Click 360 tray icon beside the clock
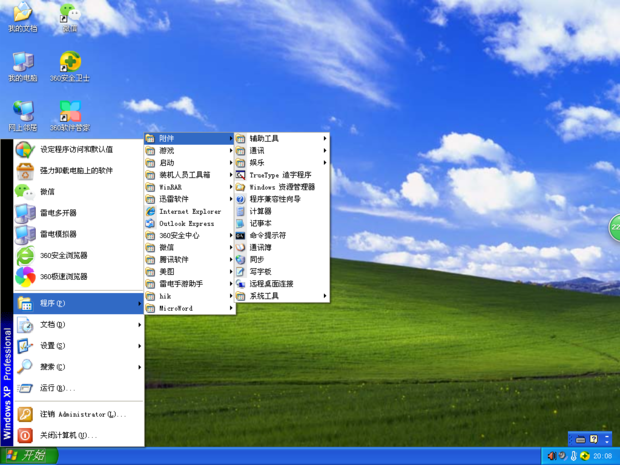620x465 pixels. coord(584,456)
